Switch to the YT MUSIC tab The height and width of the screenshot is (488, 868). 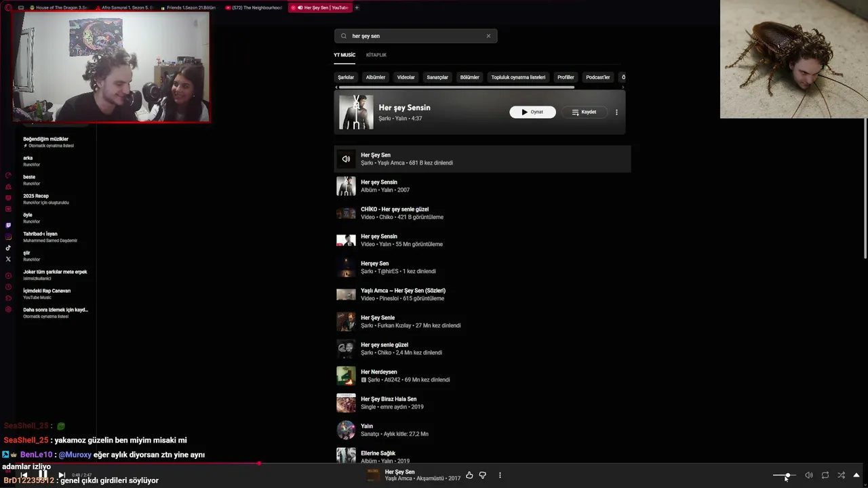[x=344, y=55]
